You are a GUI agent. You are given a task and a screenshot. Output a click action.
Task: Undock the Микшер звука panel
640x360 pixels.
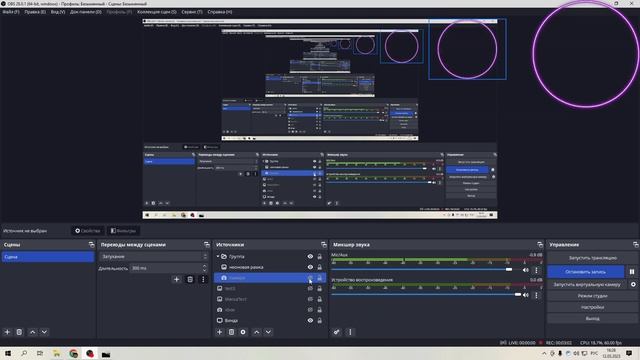click(x=540, y=244)
